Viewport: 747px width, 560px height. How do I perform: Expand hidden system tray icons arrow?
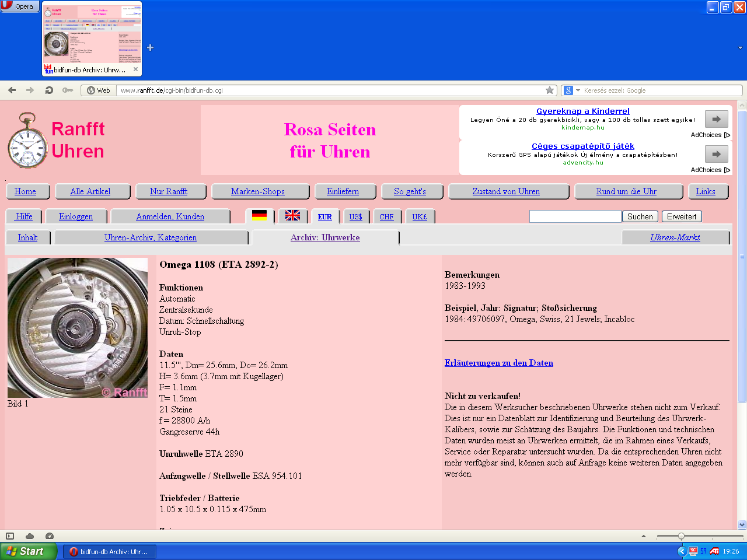[681, 551]
